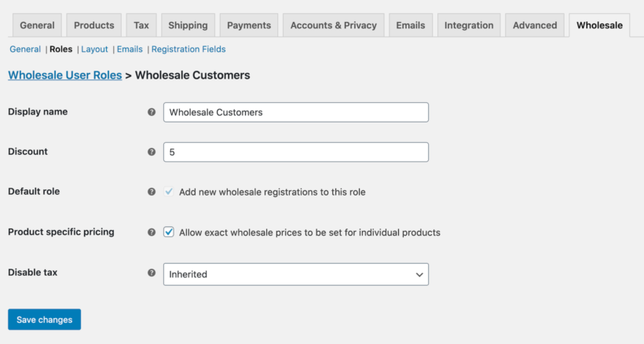Click help icon beside Default role
This screenshot has width=644, height=344.
[152, 192]
